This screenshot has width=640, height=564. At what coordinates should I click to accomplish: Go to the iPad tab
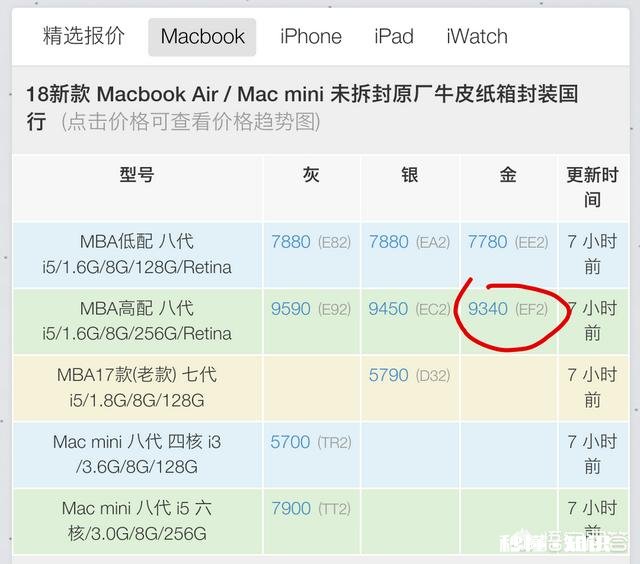(393, 36)
